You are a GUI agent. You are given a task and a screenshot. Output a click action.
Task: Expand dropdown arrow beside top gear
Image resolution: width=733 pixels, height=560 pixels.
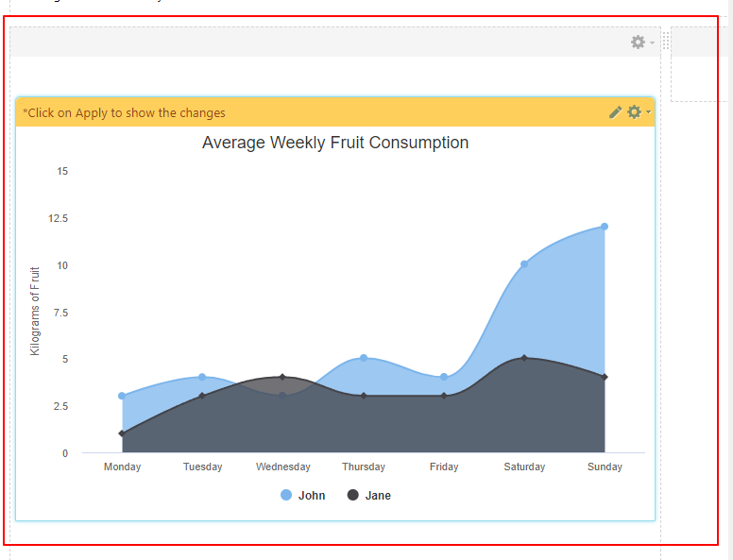[x=652, y=43]
